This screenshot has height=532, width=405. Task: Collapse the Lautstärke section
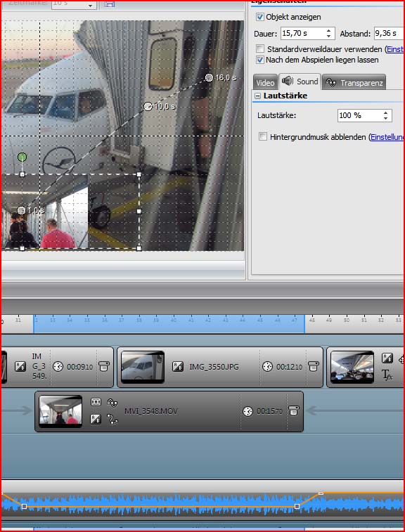click(257, 96)
